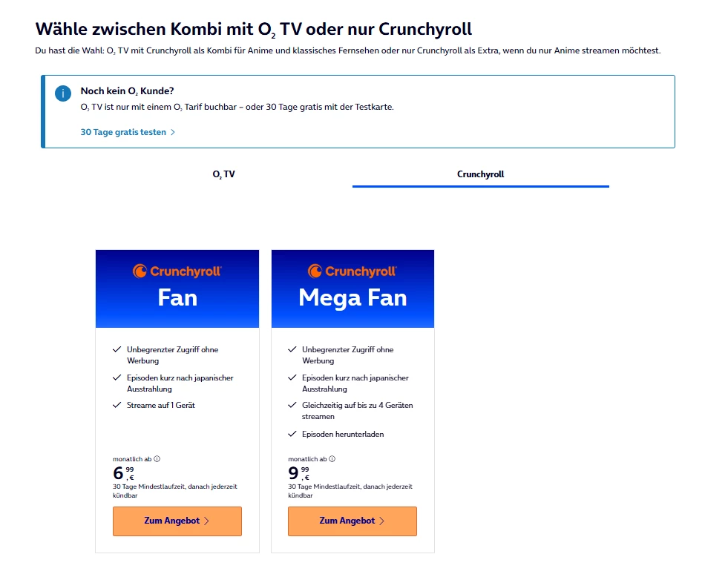The width and height of the screenshot is (728, 577).
Task: Click chevron after '30 Tage gratis testen'
Action: 173,132
